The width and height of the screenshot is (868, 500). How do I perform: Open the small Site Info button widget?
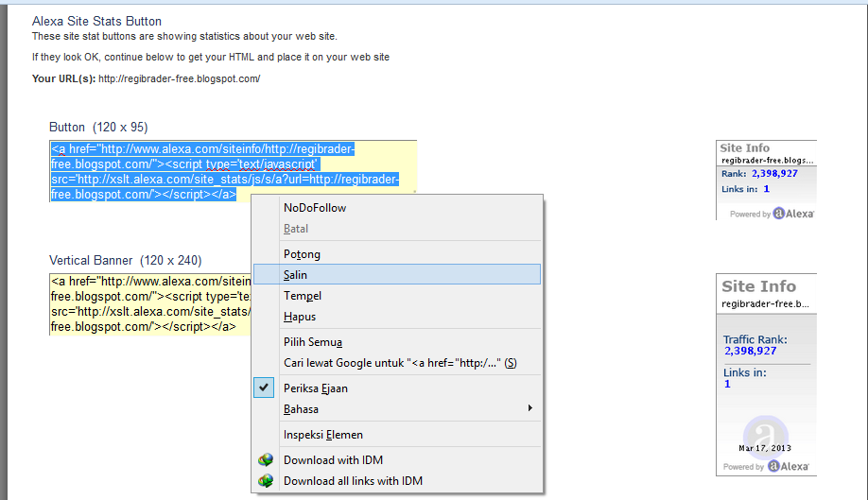[x=766, y=180]
